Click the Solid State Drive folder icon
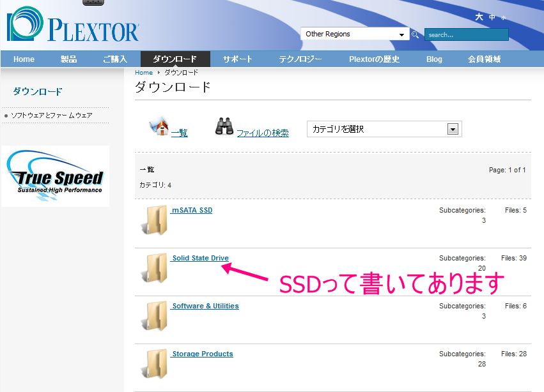This screenshot has height=392, width=544. click(x=155, y=268)
